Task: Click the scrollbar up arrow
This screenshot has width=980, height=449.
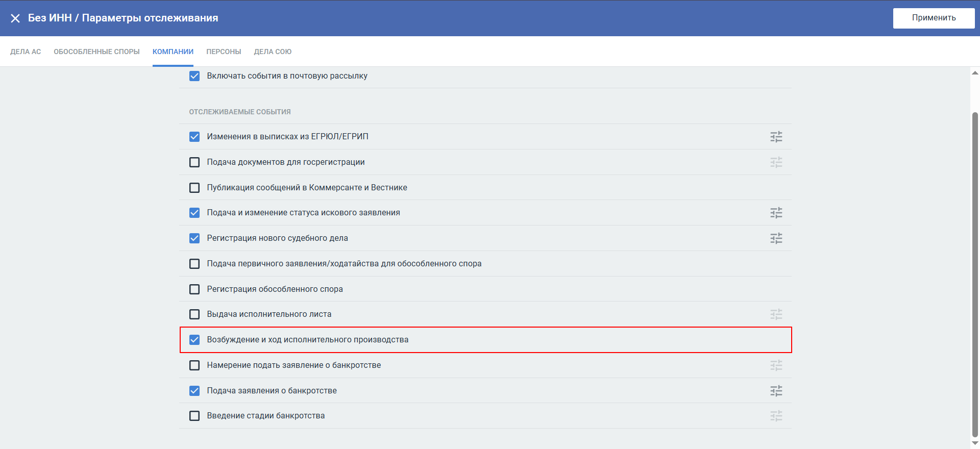Action: point(975,73)
